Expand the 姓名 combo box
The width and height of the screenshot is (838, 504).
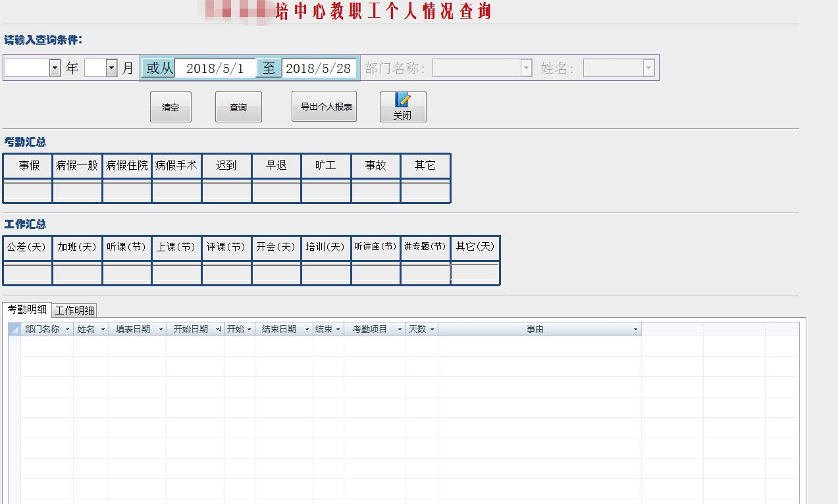[648, 68]
